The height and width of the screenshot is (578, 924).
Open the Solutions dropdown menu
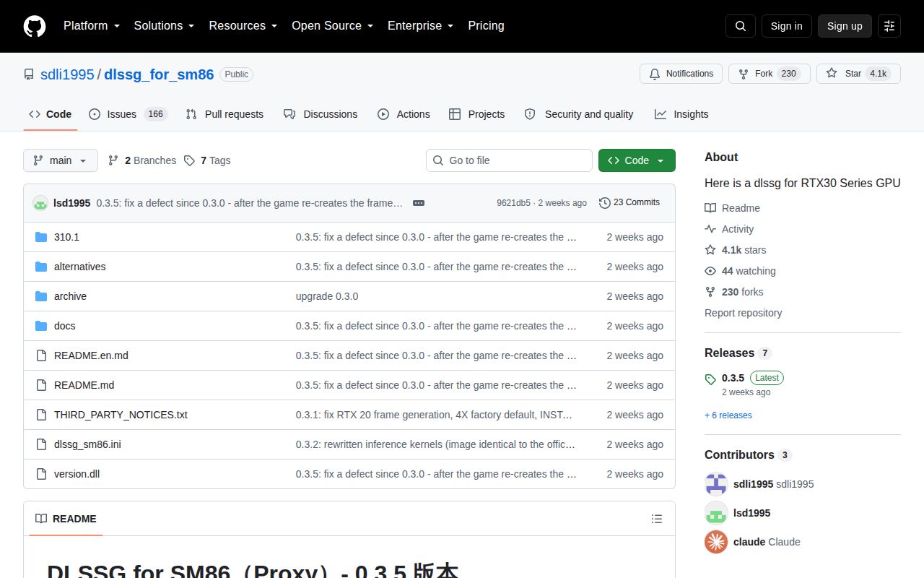[164, 26]
